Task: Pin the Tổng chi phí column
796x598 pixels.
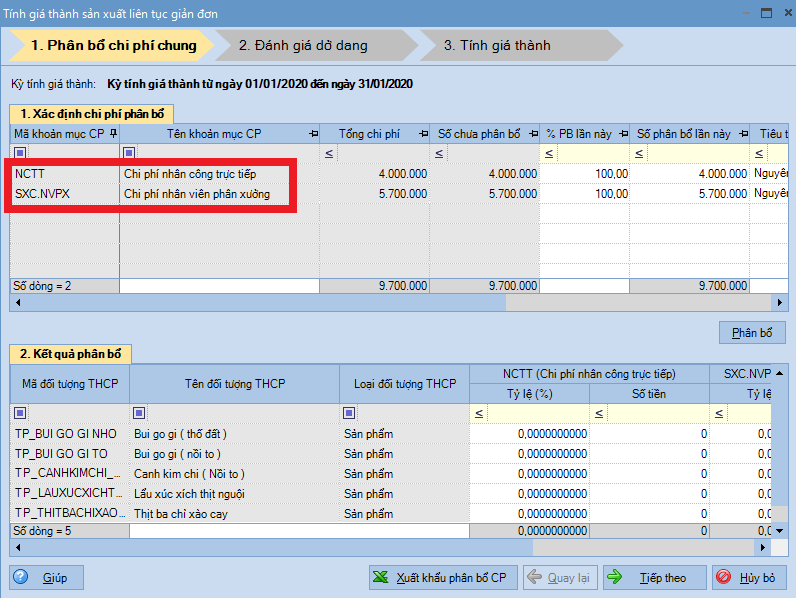Action: click(x=422, y=133)
